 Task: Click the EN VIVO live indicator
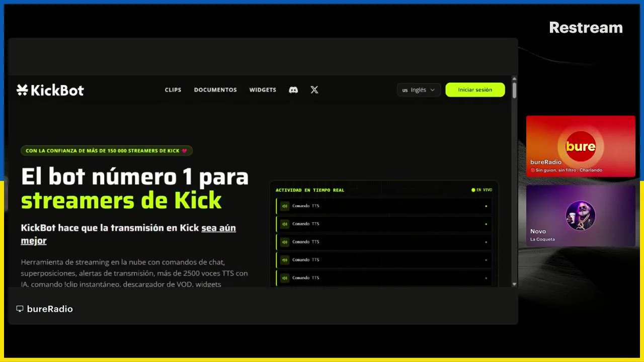coord(481,190)
